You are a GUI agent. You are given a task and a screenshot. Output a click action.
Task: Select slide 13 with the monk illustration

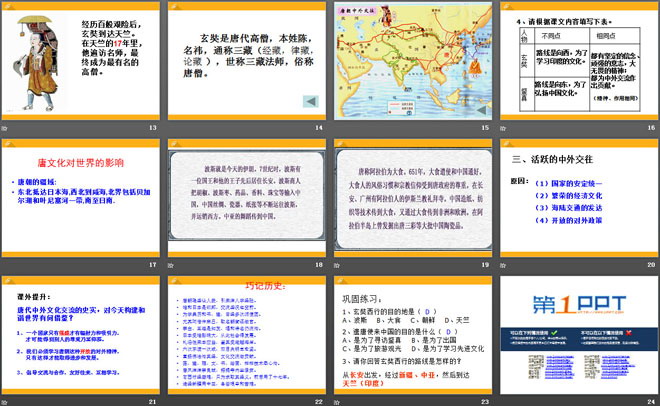[x=80, y=61]
